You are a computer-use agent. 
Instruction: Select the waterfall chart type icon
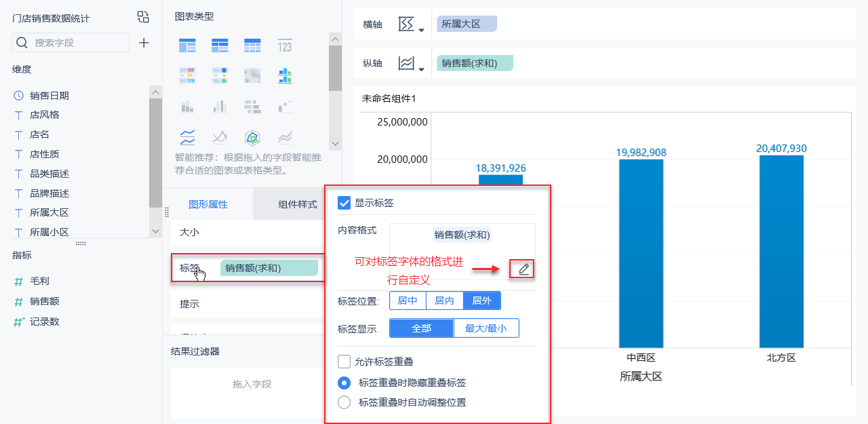point(285,107)
